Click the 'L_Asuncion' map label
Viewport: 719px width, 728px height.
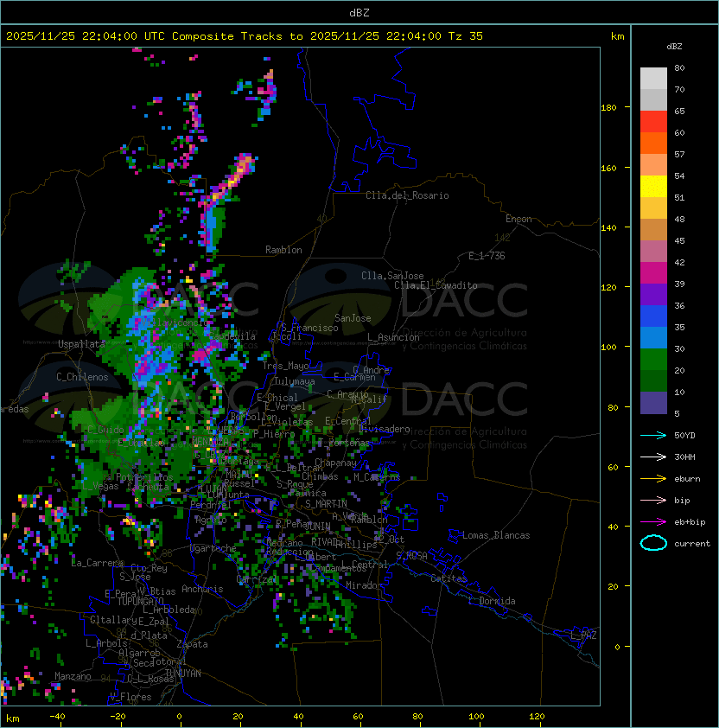(x=393, y=337)
